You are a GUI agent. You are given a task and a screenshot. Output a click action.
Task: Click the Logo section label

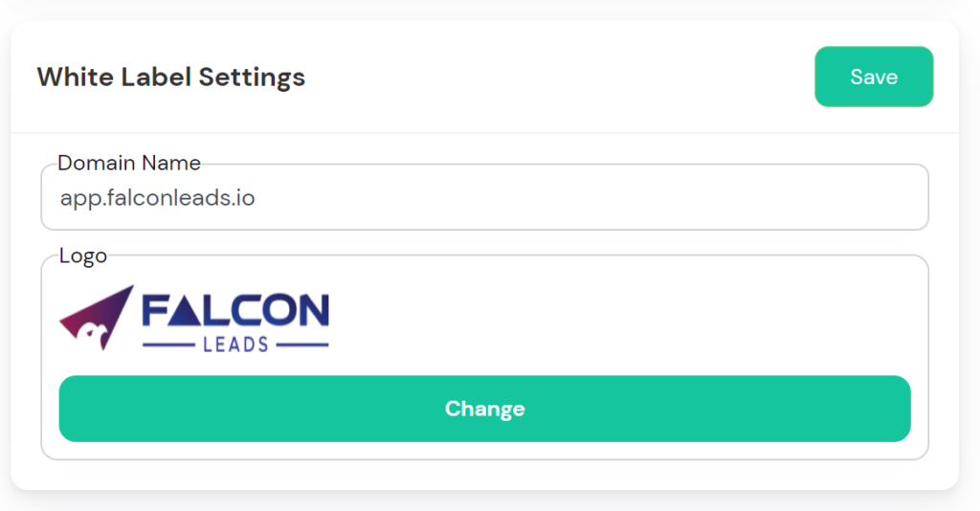point(83,255)
